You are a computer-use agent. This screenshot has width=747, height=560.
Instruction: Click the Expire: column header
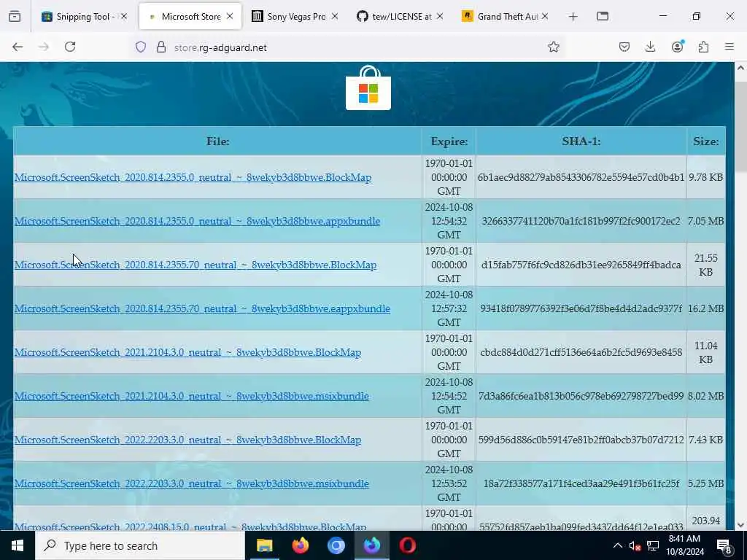click(x=449, y=141)
